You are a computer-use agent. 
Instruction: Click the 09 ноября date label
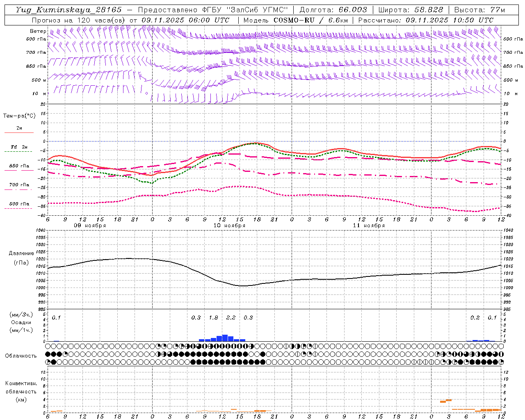(90, 226)
